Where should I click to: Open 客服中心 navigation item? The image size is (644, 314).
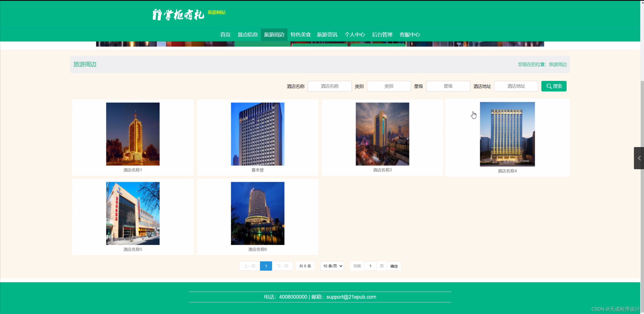pos(409,35)
